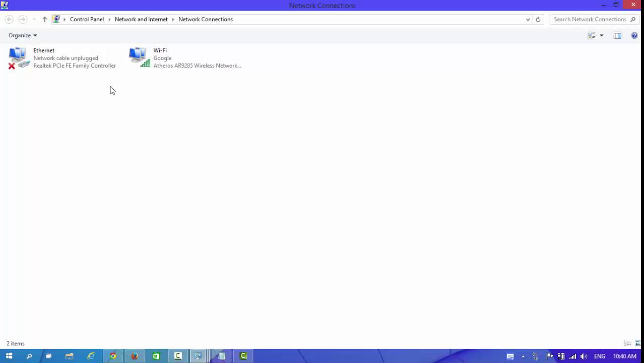Click the ENG language indicator
Image resolution: width=644 pixels, height=363 pixels.
pos(600,356)
